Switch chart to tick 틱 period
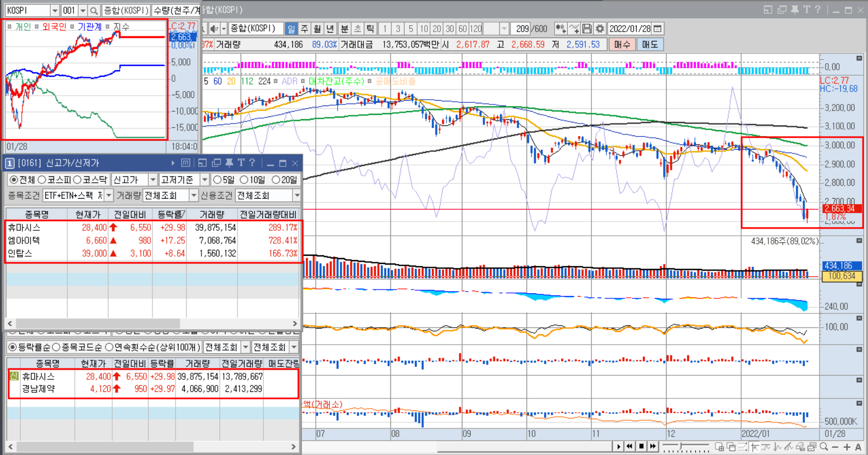Viewport: 868px width, 455px height. coord(370,29)
